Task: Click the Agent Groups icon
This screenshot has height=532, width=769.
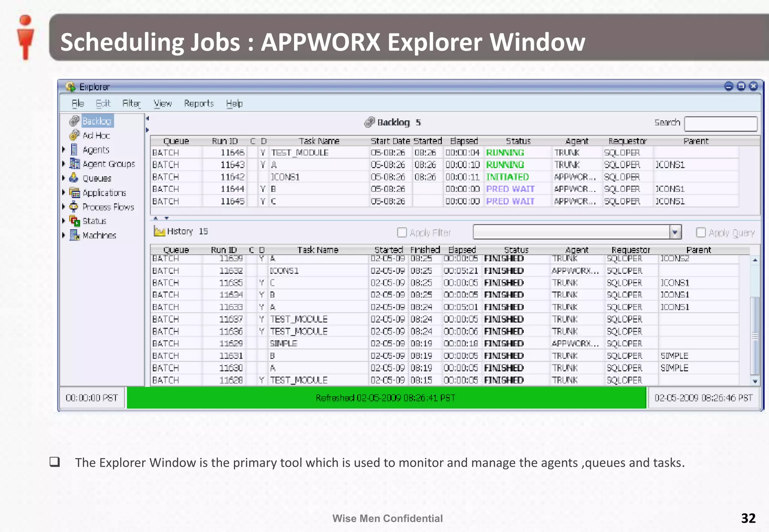Action: tap(75, 164)
